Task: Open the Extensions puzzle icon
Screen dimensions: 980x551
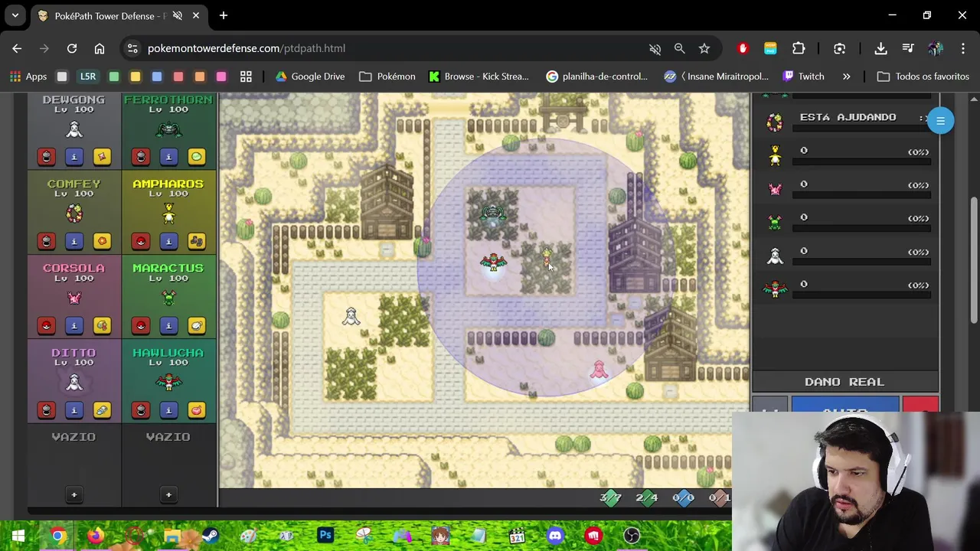Action: (799, 48)
